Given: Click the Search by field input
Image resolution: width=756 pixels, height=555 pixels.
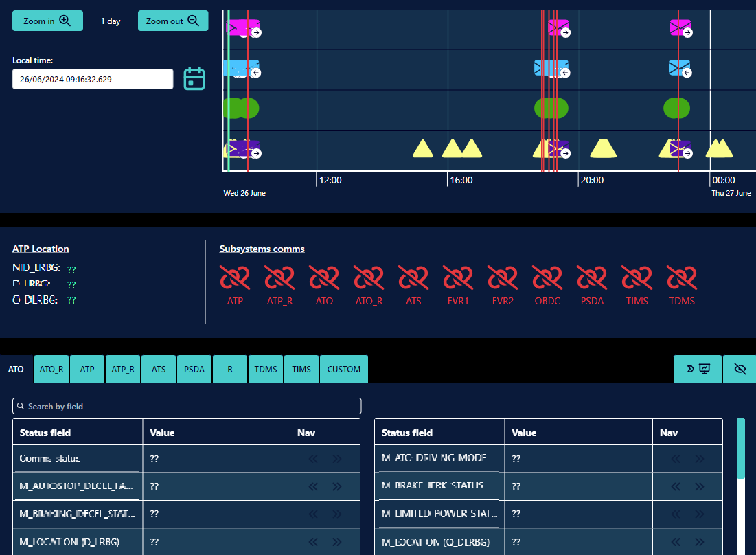Looking at the screenshot, I should point(187,407).
